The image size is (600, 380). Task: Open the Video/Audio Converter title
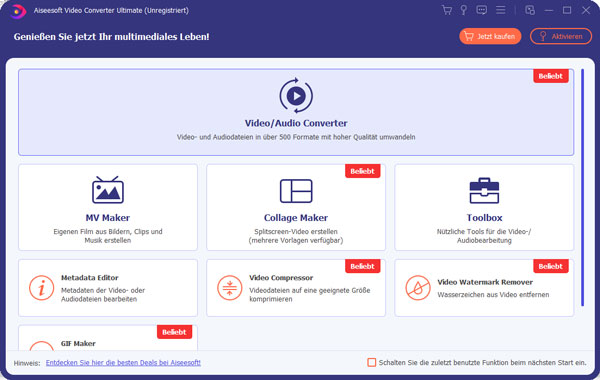(x=296, y=123)
